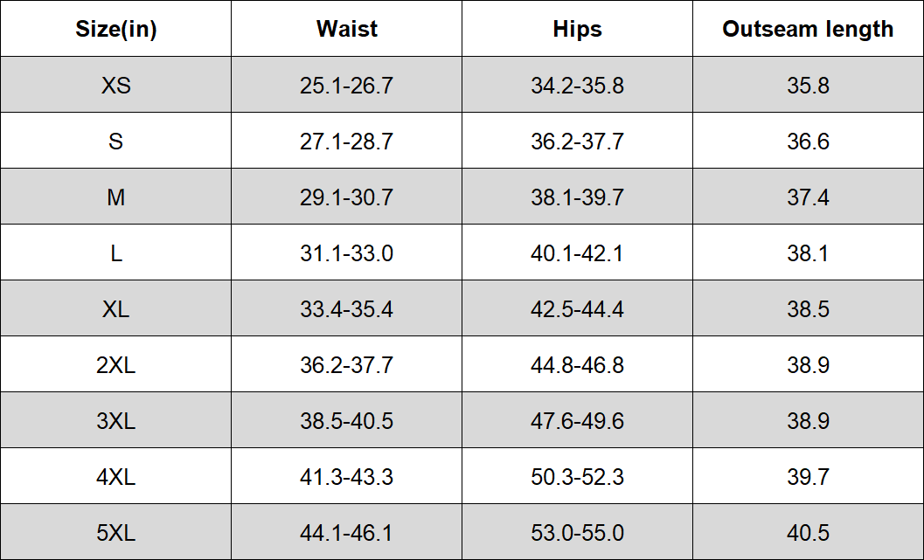Viewport: 924px width, 560px height.
Task: Click the Size(in) column header
Action: click(x=116, y=29)
